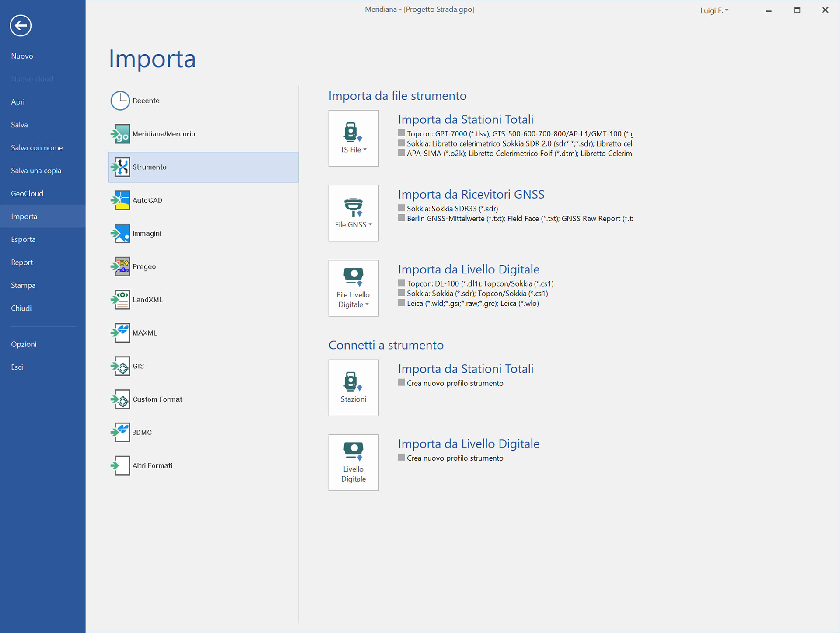This screenshot has width=840, height=633.
Task: Select Apri in the sidebar
Action: pyautogui.click(x=18, y=102)
